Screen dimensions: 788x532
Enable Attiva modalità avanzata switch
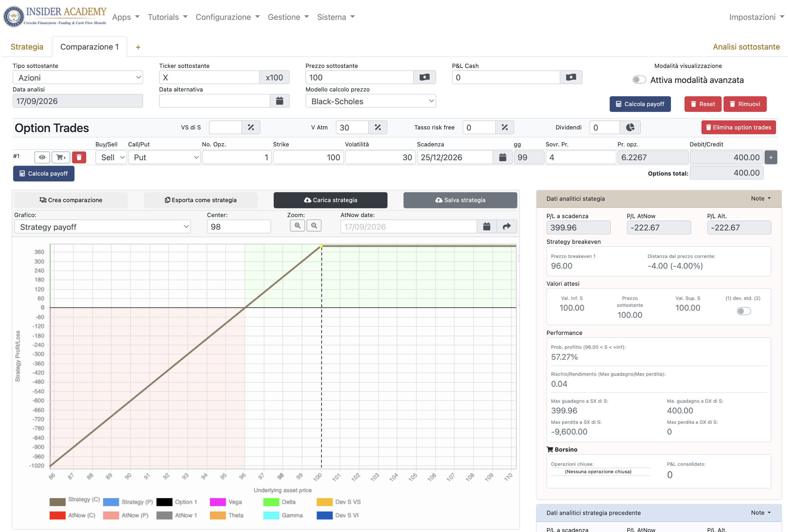639,80
